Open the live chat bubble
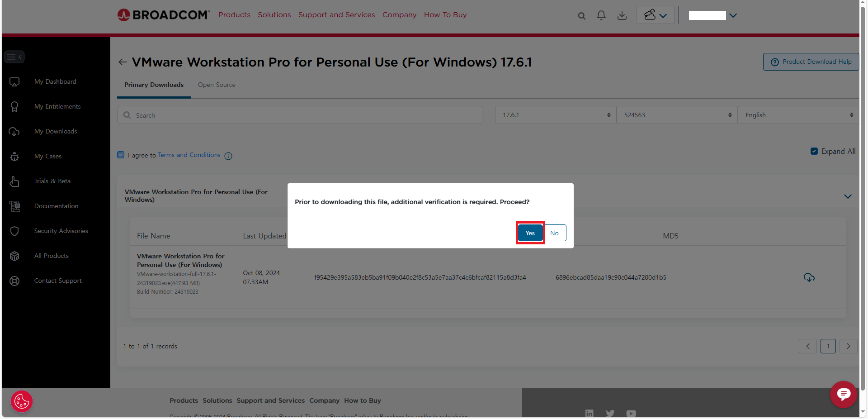The width and height of the screenshot is (868, 419). point(843,395)
